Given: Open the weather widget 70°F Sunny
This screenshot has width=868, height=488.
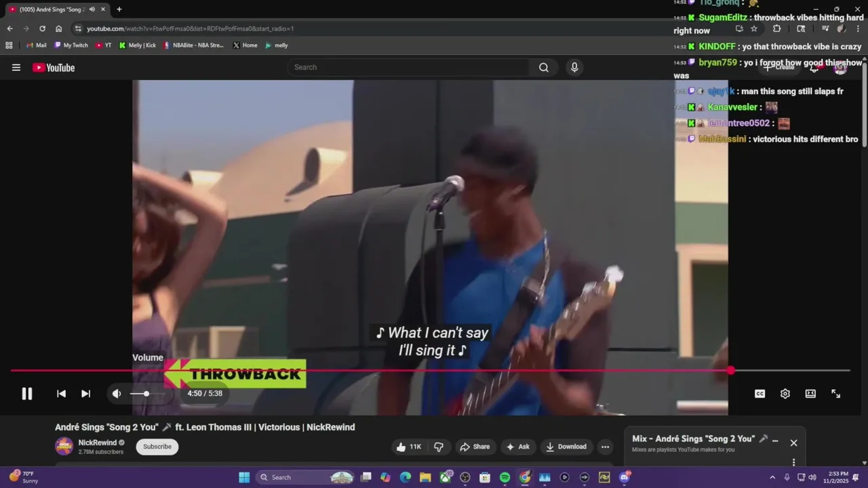Looking at the screenshot, I should tap(23, 477).
